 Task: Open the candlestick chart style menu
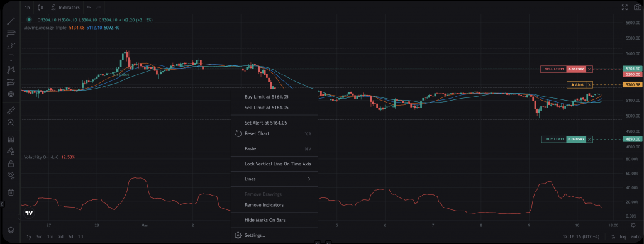(x=40, y=8)
